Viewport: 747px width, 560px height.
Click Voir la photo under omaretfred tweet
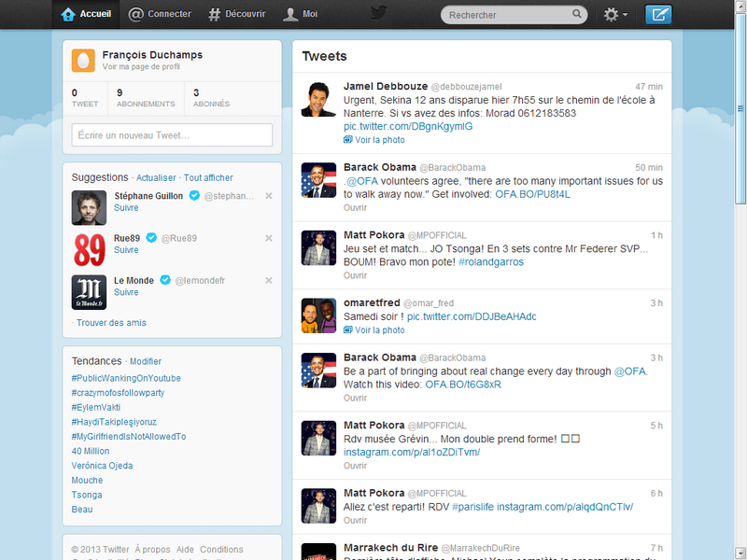380,330
